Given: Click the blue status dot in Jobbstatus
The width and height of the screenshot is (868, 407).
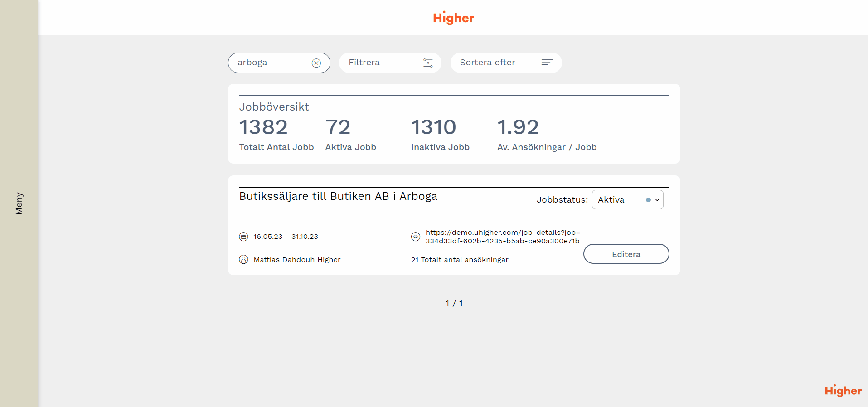Looking at the screenshot, I should click(648, 200).
